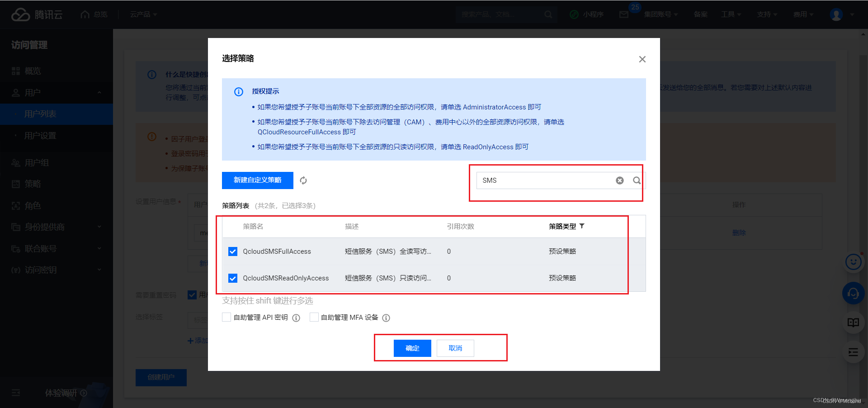Expand 身份提供商 sidebar group
868x408 pixels.
point(57,227)
